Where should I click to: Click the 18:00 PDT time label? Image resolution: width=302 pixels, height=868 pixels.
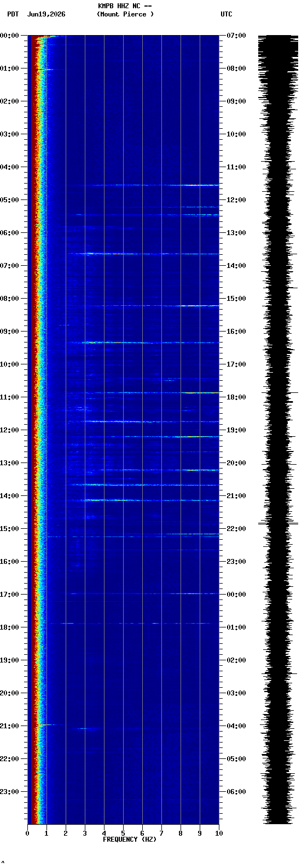click(x=9, y=627)
